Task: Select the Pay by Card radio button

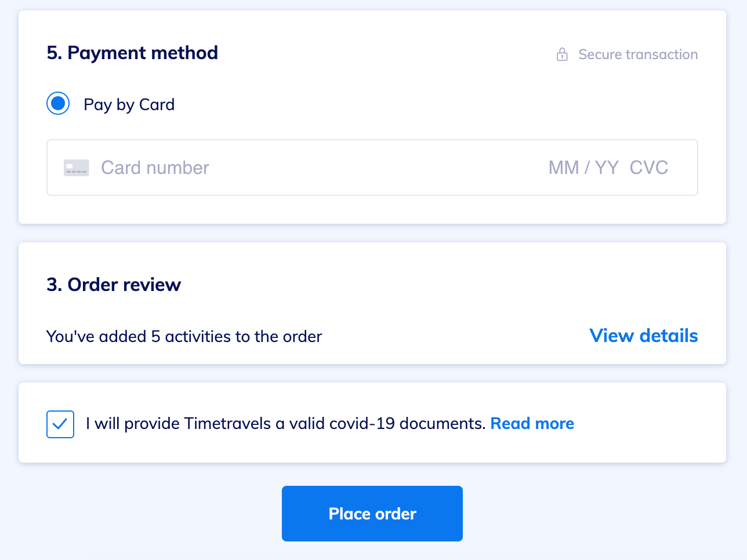Action: [58, 104]
